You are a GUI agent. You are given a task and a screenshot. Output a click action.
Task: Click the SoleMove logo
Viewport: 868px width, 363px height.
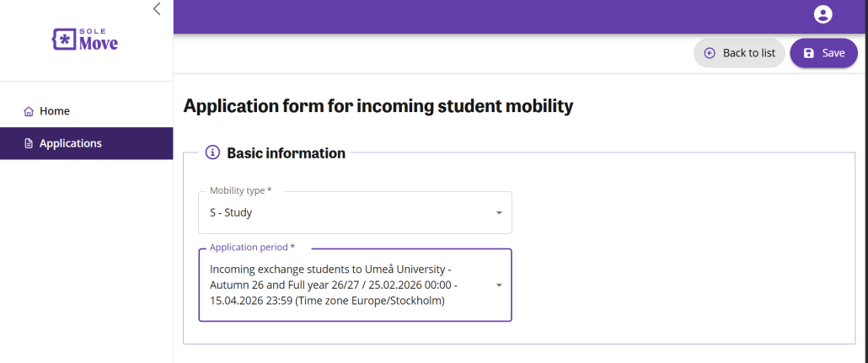[85, 39]
